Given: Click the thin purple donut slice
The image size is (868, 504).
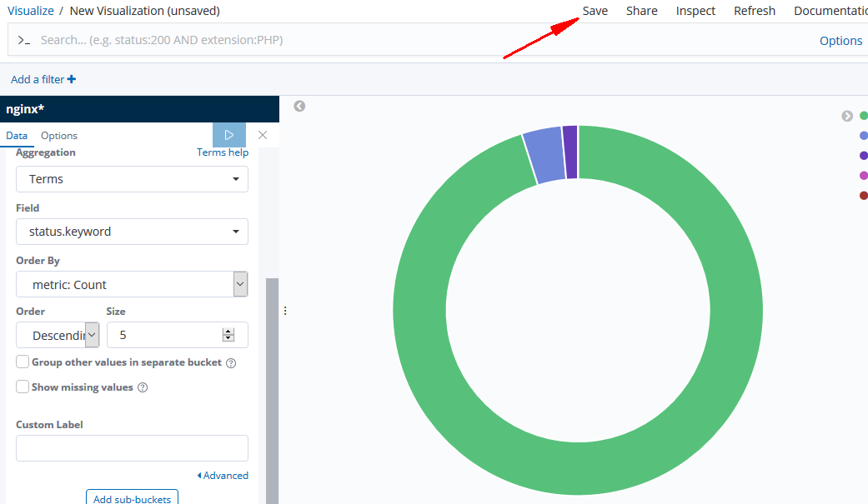Looking at the screenshot, I should (570, 152).
